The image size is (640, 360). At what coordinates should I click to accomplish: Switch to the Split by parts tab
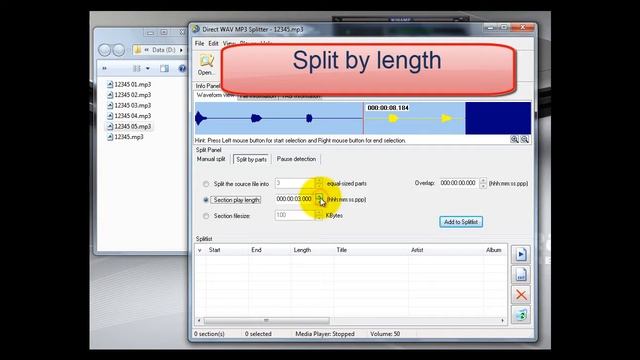(251, 159)
